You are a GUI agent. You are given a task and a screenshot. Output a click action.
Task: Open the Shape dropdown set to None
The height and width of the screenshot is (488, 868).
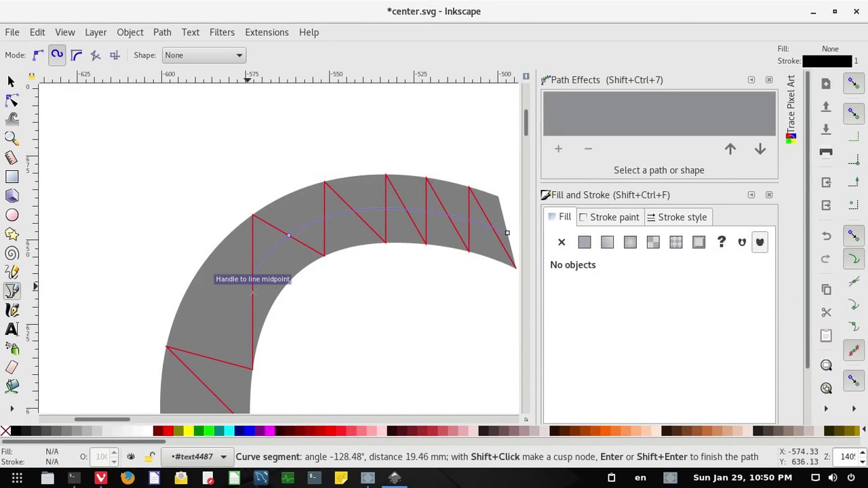click(x=203, y=55)
